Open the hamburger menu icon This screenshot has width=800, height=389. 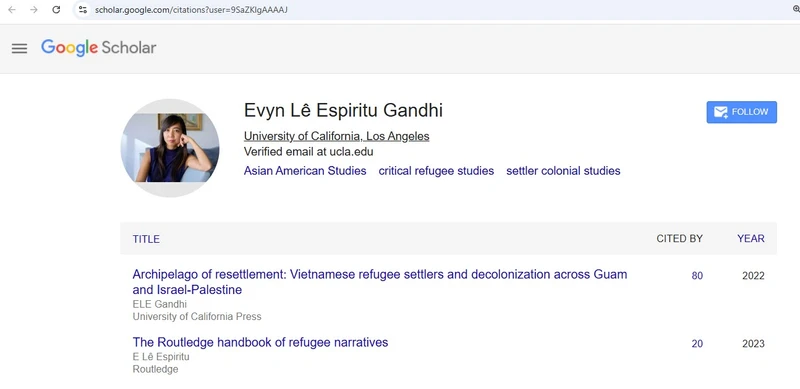19,48
